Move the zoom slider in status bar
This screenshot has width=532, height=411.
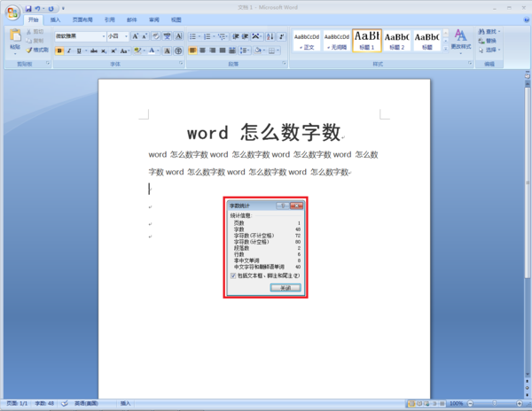pos(495,403)
